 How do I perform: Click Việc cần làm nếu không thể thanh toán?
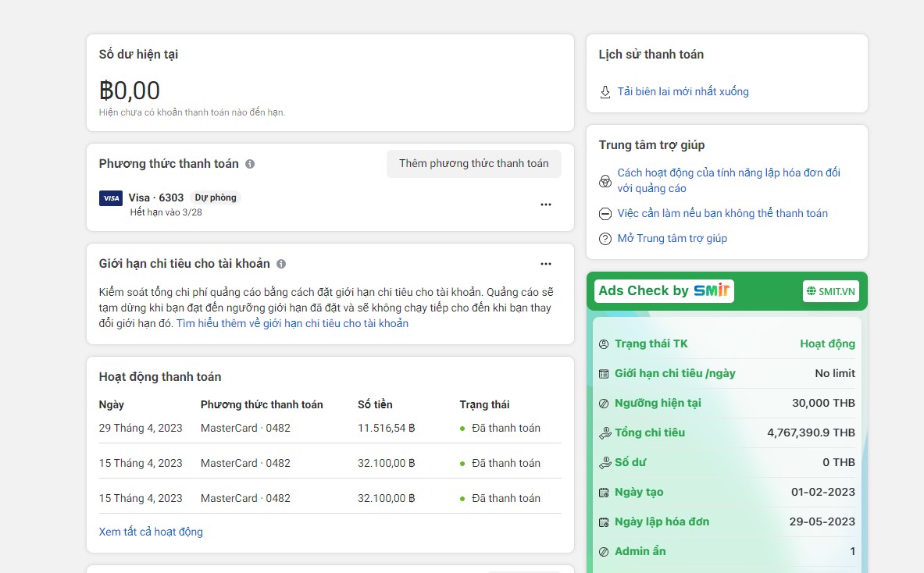(x=722, y=214)
